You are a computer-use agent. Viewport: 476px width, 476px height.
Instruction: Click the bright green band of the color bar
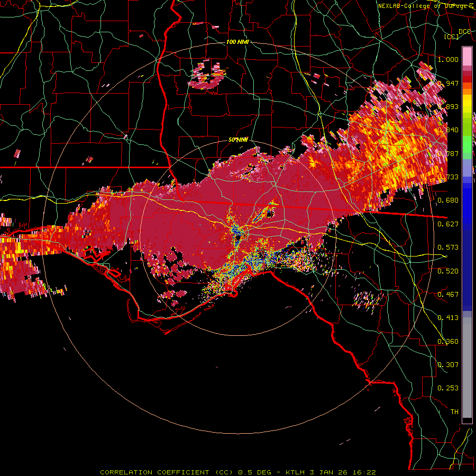[x=467, y=144]
